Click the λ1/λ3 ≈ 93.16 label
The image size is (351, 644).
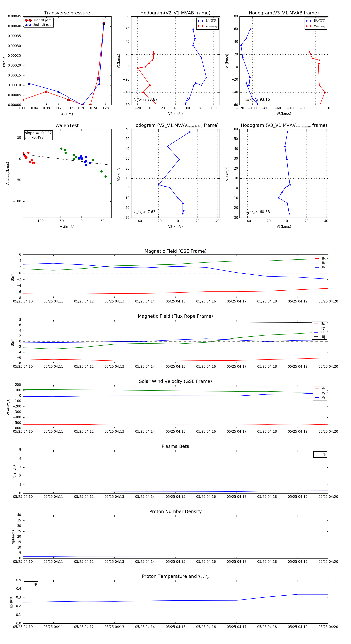click(258, 100)
